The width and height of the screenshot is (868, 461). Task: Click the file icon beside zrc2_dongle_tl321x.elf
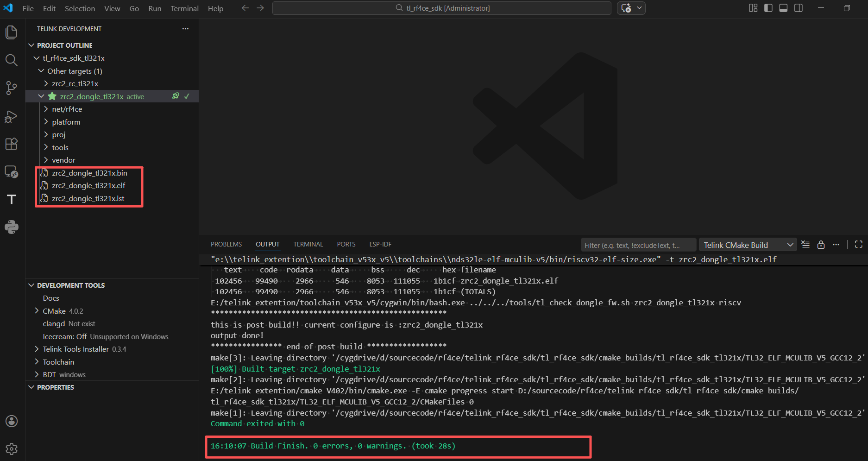[x=44, y=186]
